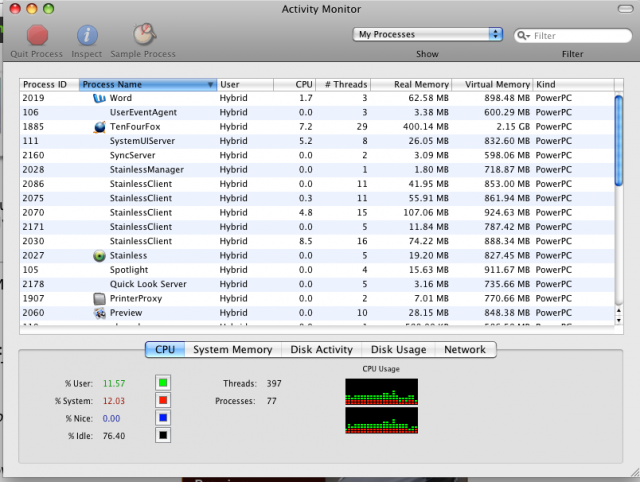This screenshot has height=482, width=640.
Task: Click the Word process ID 2019
Action: pyautogui.click(x=33, y=98)
